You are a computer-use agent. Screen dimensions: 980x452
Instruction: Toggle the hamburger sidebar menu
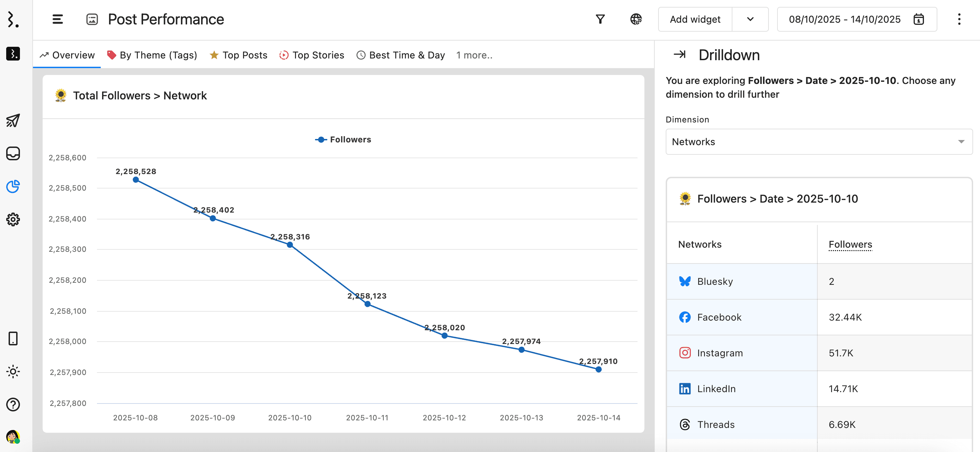(57, 19)
